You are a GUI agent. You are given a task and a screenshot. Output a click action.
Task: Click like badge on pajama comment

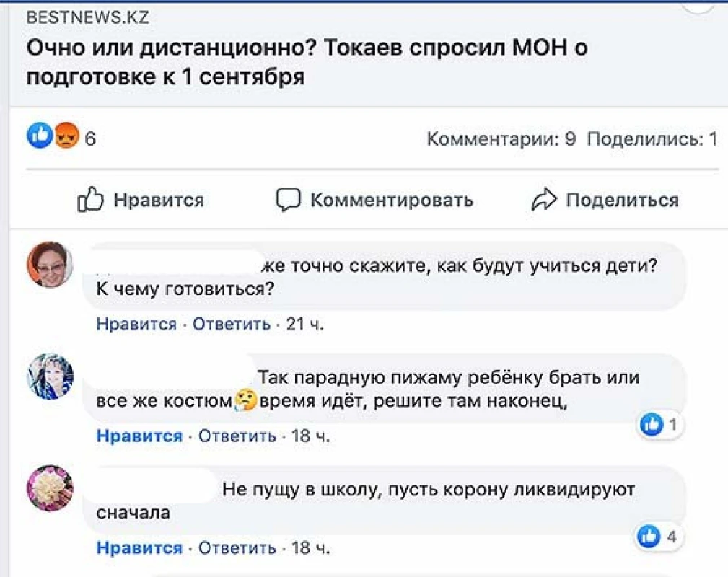coord(652,426)
